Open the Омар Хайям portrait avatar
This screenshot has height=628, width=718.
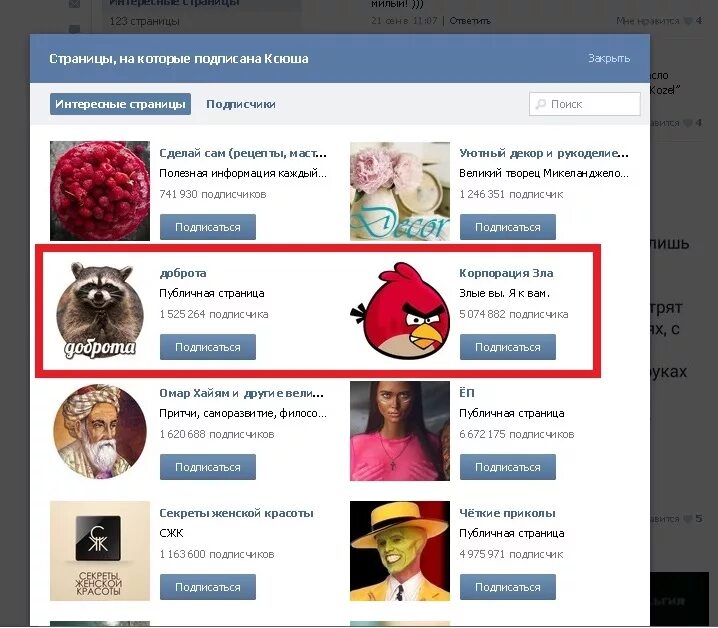click(100, 431)
